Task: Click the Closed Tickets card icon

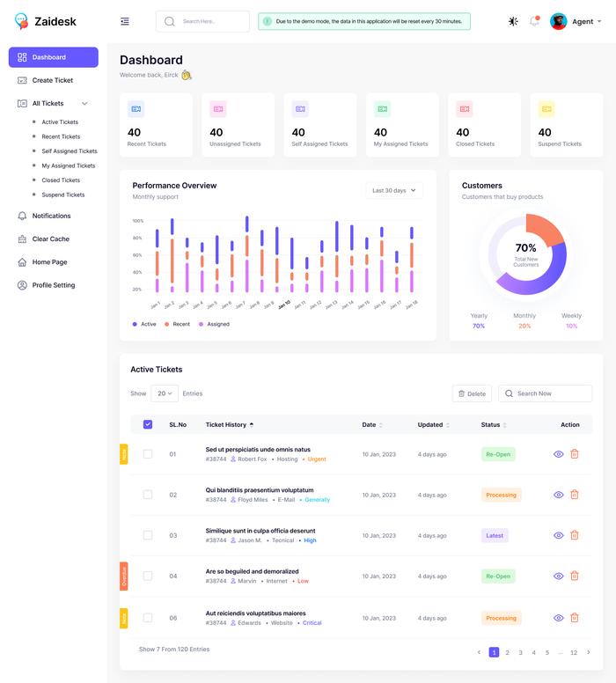Action: click(x=465, y=109)
